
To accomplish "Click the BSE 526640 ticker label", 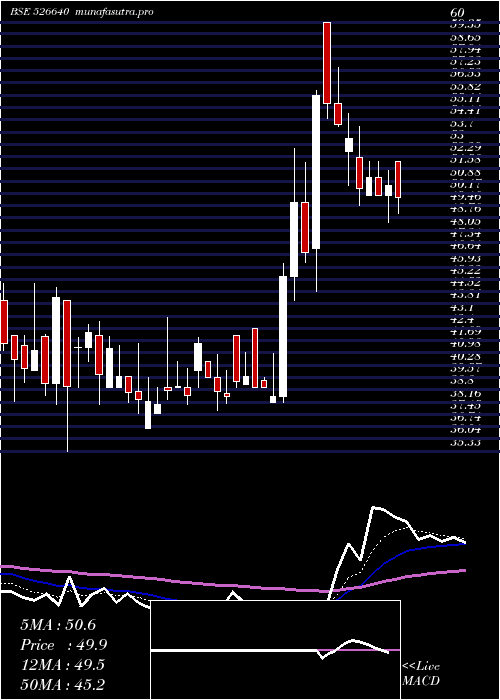I will tap(39, 12).
